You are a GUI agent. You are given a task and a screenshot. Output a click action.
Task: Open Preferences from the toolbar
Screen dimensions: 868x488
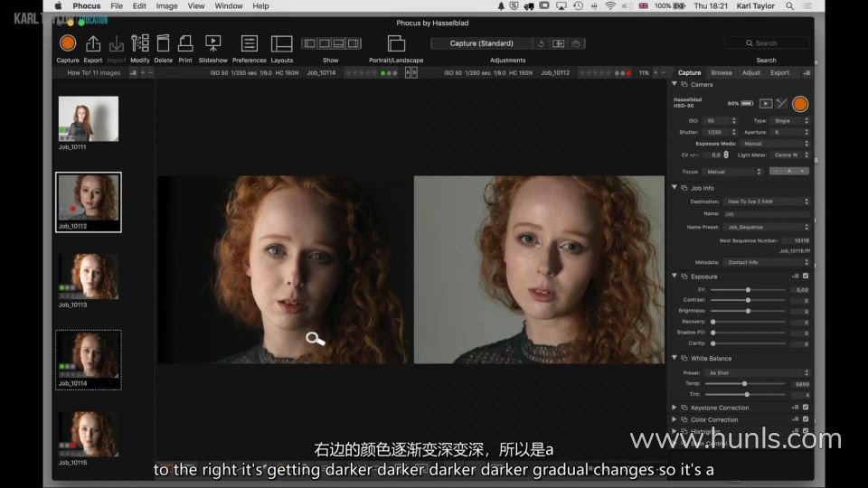point(250,43)
